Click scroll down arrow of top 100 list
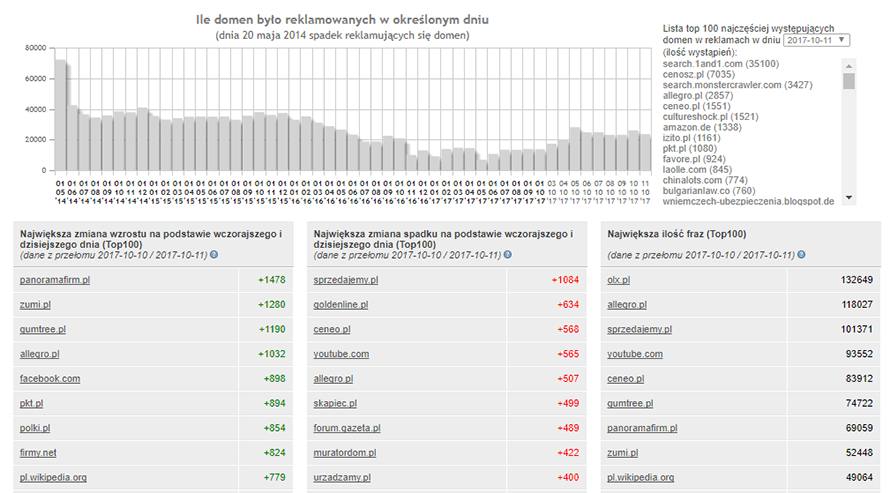 tap(849, 197)
